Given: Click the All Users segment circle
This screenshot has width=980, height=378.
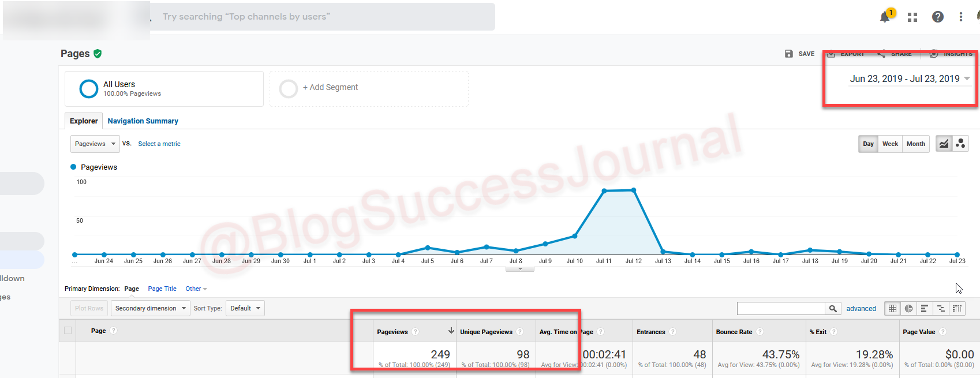Looking at the screenshot, I should (88, 89).
